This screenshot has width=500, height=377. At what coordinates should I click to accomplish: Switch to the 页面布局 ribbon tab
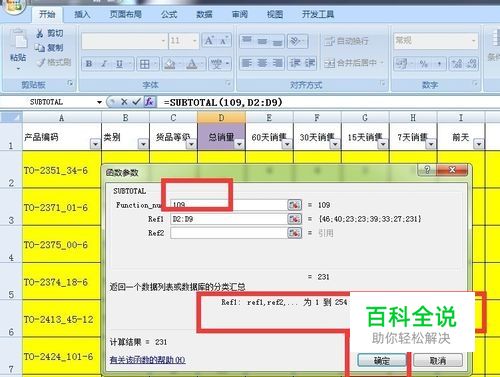click(126, 14)
